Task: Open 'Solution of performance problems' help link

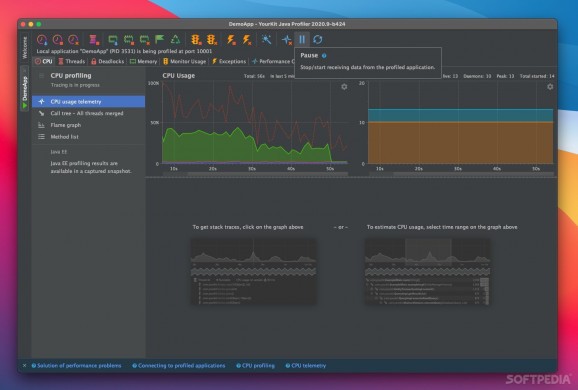Action: 76,366
